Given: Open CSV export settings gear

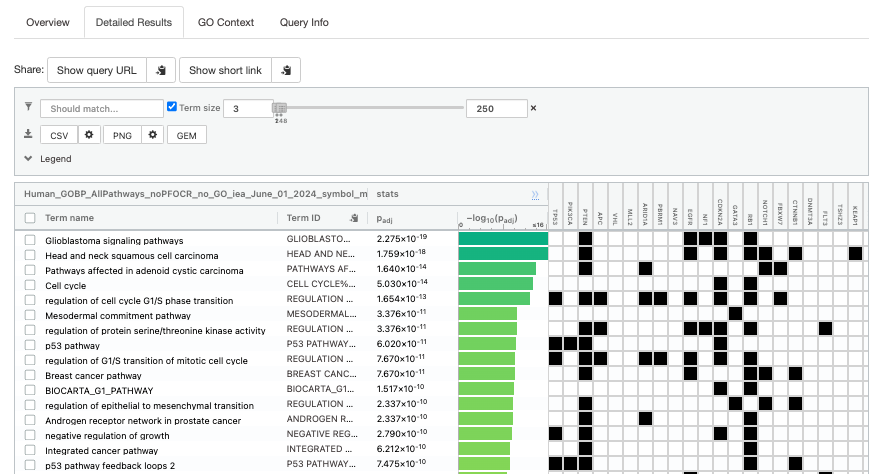Looking at the screenshot, I should 89,135.
